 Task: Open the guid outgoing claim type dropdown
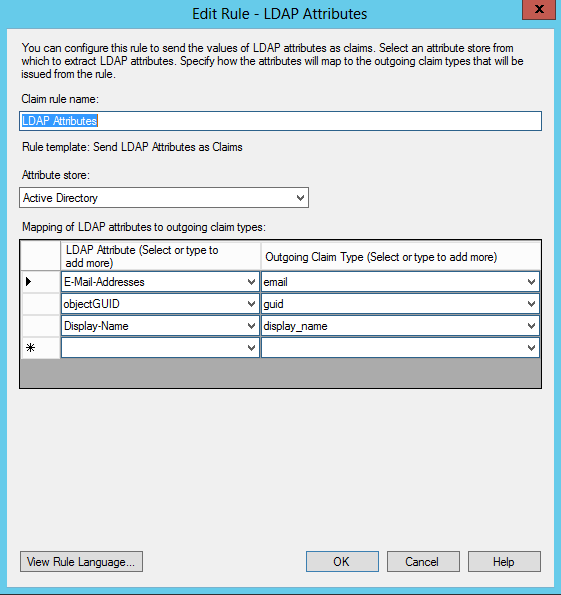pyautogui.click(x=531, y=304)
